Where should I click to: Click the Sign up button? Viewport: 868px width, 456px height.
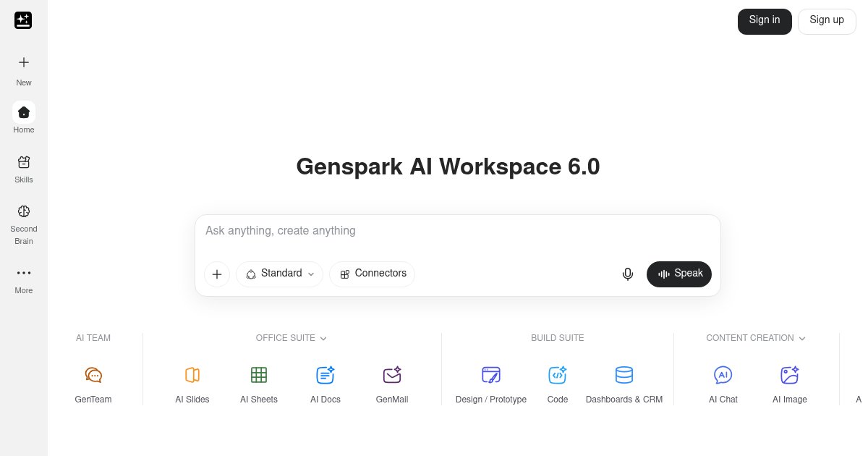click(827, 21)
